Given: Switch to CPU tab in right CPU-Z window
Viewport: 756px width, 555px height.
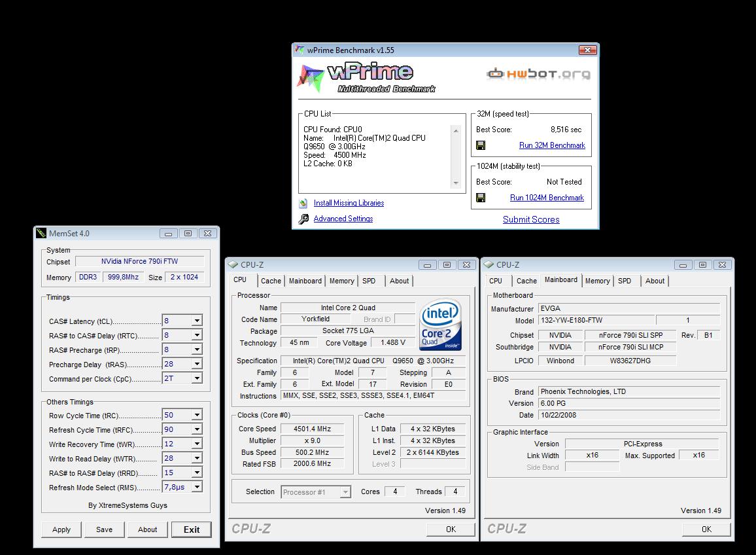Looking at the screenshot, I should (x=496, y=281).
